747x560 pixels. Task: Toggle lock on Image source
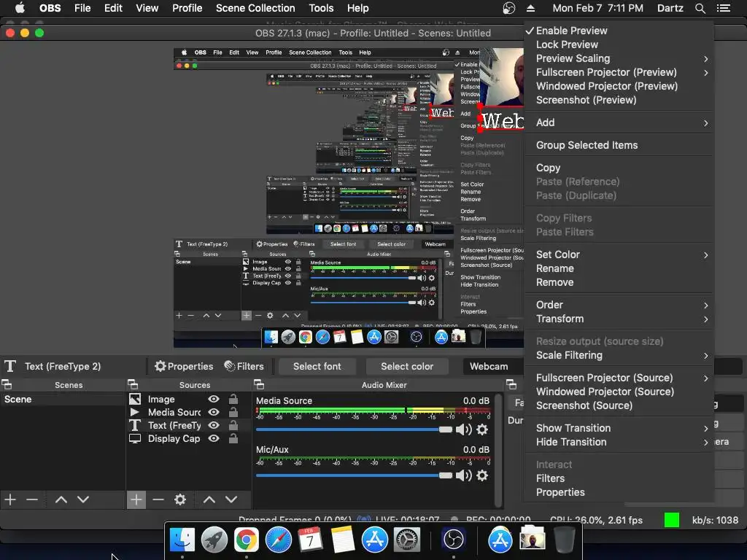coord(233,399)
